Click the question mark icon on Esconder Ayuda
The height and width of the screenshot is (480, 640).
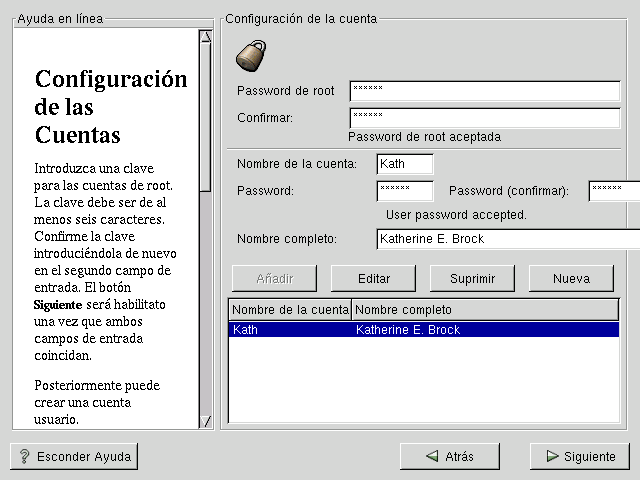[24, 456]
